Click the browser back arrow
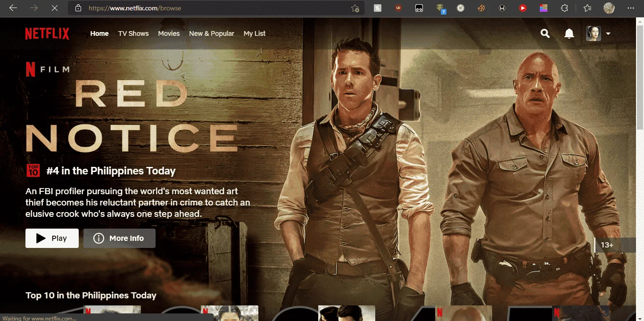 coord(13,8)
